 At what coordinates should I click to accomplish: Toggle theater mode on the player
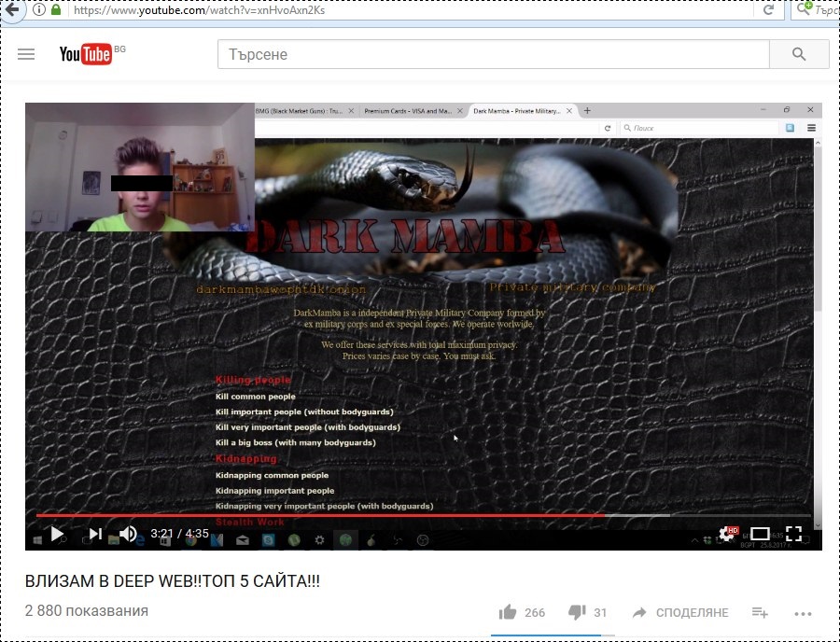click(760, 534)
